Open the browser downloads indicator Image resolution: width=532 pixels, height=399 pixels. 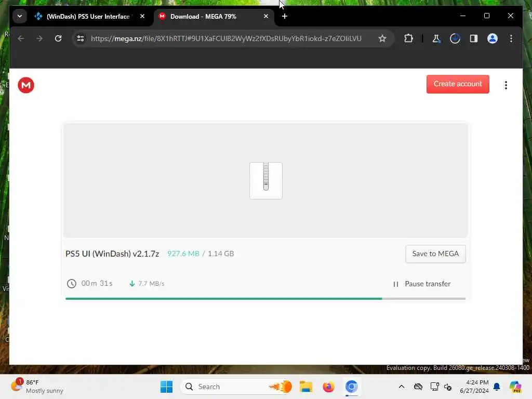455,38
